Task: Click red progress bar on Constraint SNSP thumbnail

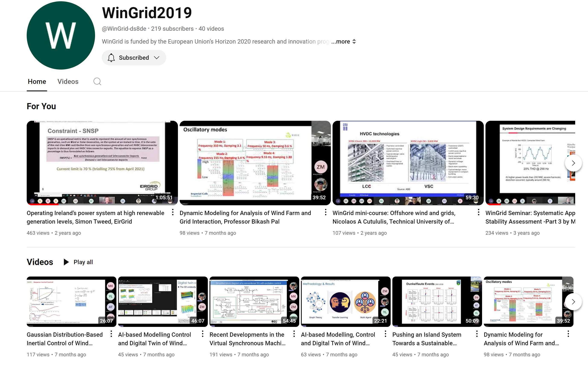Action: pyautogui.click(x=43, y=205)
